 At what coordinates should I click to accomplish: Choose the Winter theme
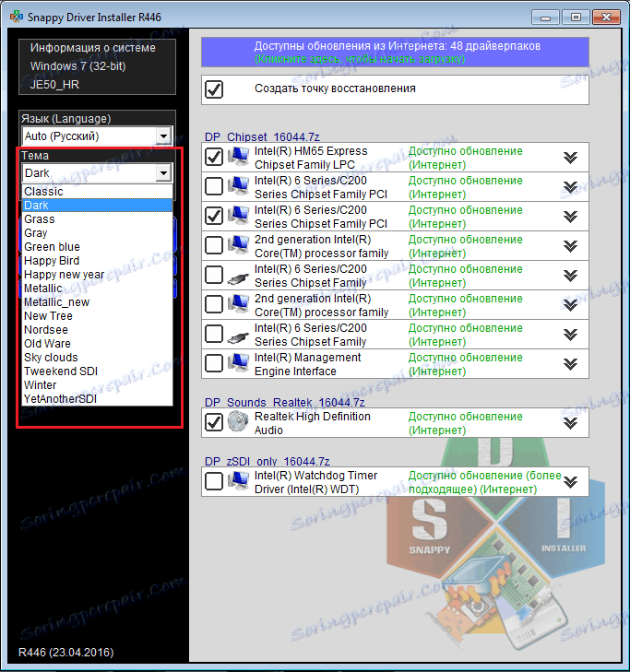(98, 385)
